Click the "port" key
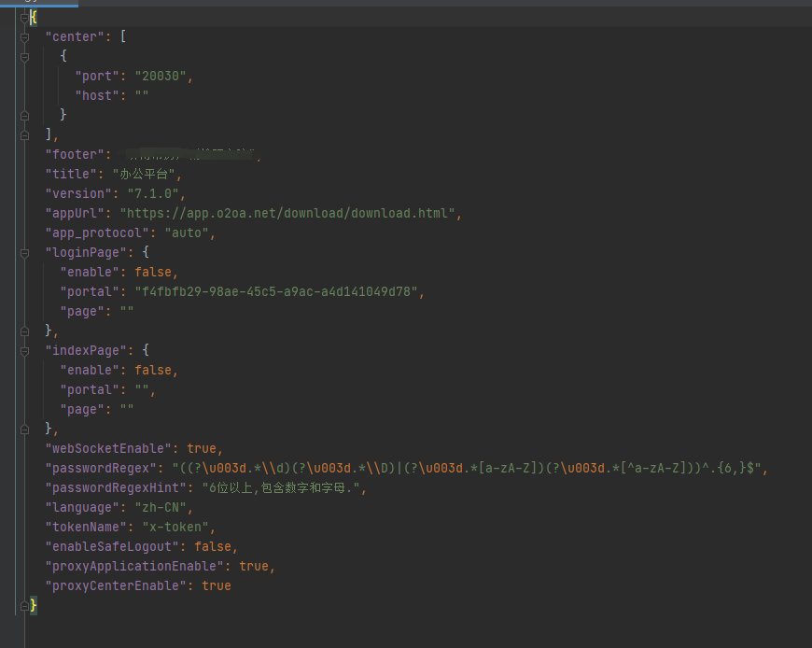Image resolution: width=812 pixels, height=648 pixels. 97,77
